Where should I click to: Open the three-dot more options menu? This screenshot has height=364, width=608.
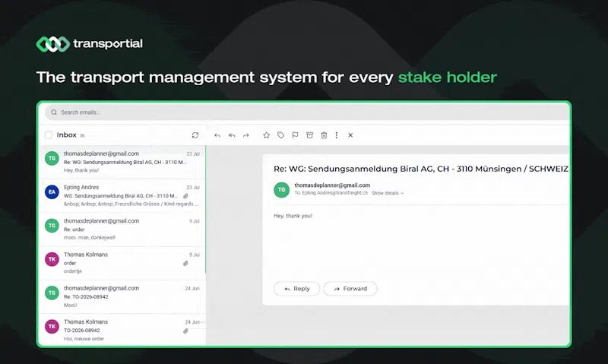pos(337,135)
